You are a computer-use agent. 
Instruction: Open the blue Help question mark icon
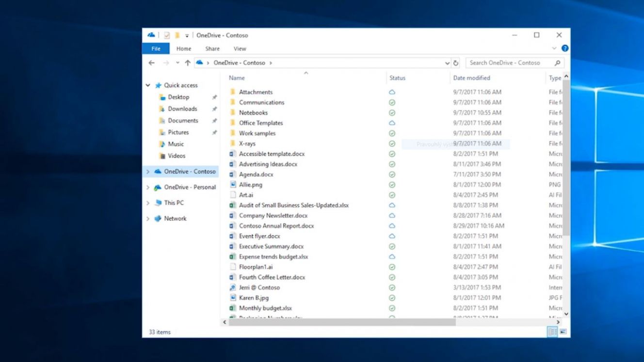pos(565,48)
